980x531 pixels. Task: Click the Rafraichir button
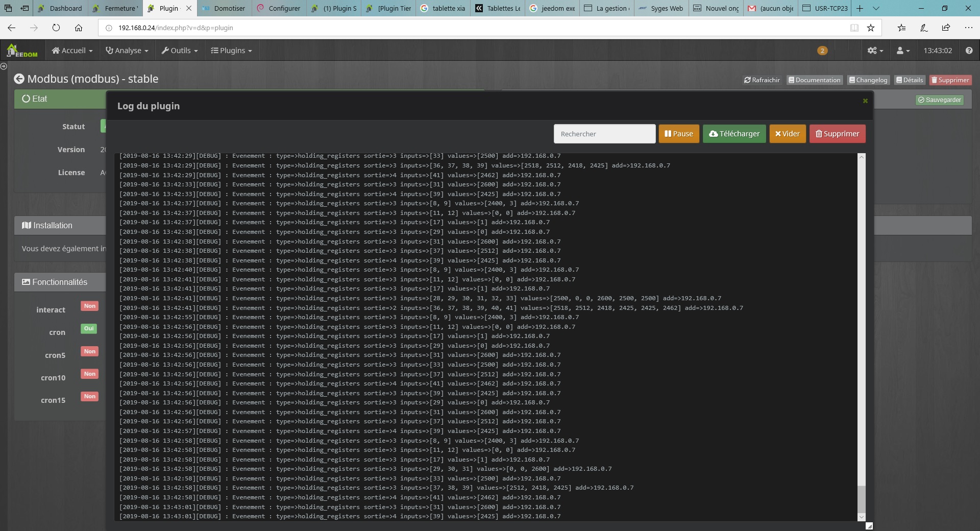[x=762, y=80]
